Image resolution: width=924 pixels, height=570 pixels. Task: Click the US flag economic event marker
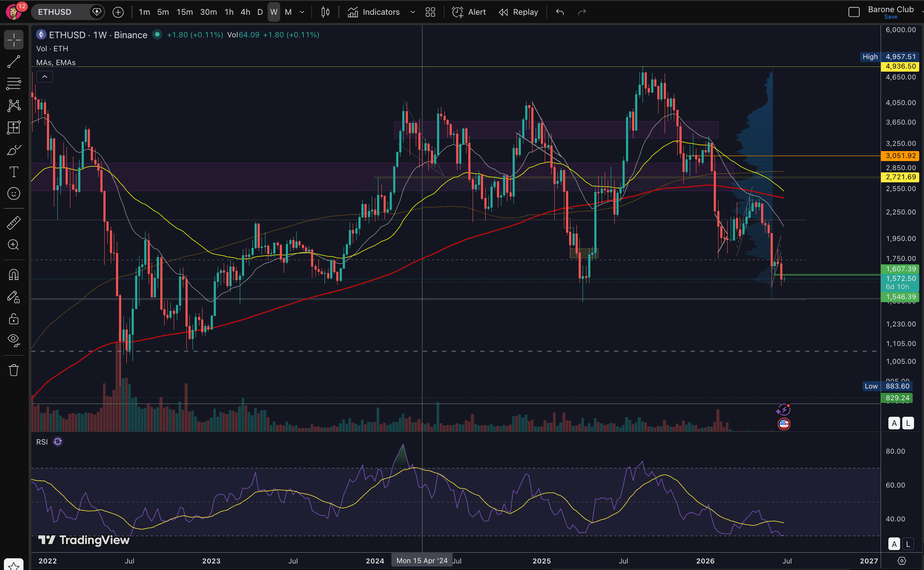[784, 424]
